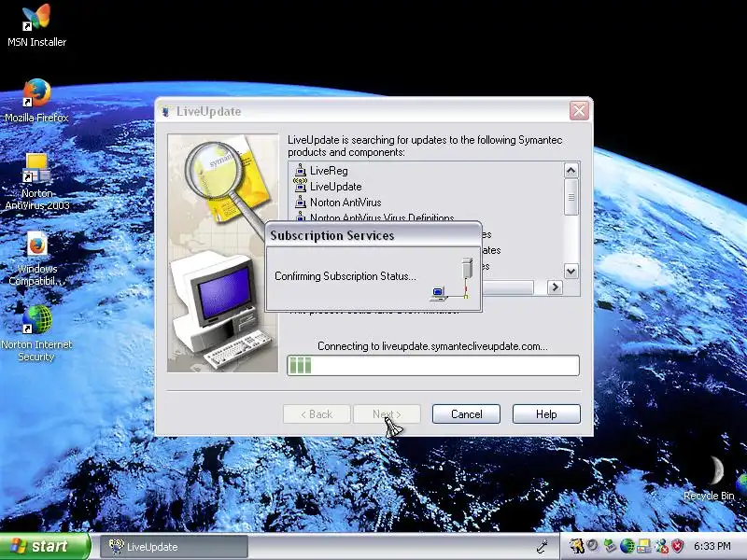
Task: Click the Norton AntiVirus component icon
Action: [300, 202]
